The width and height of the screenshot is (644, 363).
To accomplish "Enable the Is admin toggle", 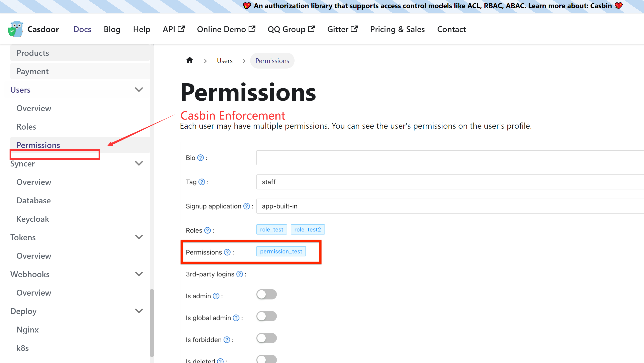I will (x=266, y=294).
